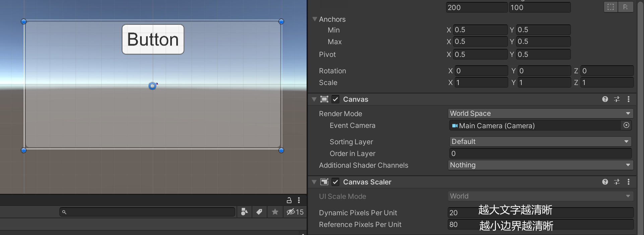This screenshot has height=235, width=644.
Task: Open the Render Mode dropdown
Action: (540, 113)
